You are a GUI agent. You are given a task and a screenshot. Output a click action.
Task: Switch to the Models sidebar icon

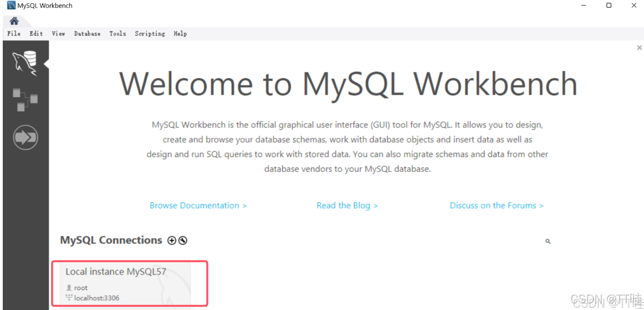(25, 99)
